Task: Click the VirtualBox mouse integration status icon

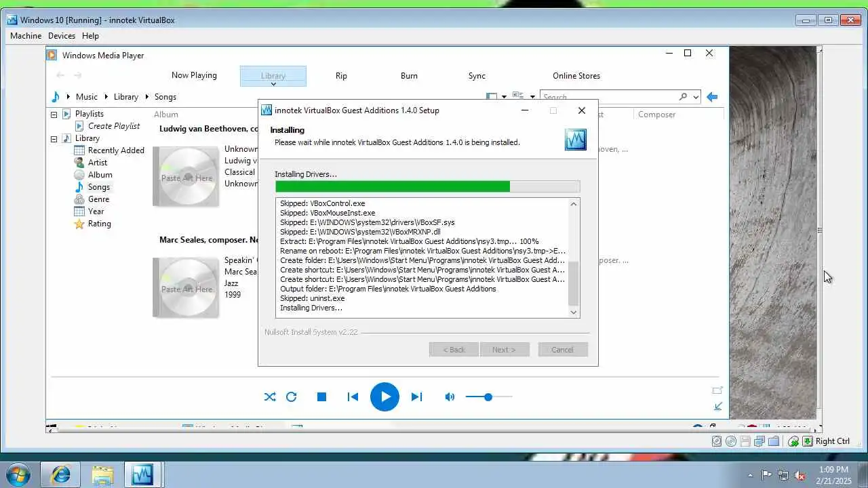Action: coord(793,441)
